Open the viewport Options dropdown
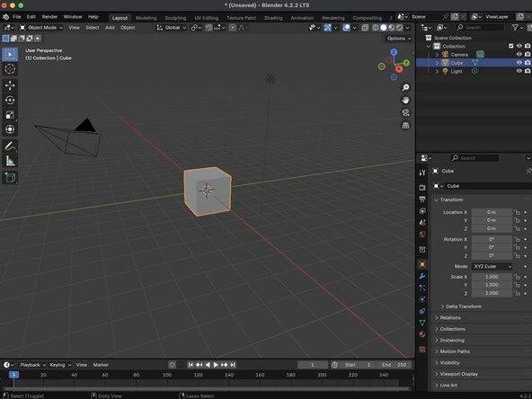 point(399,39)
